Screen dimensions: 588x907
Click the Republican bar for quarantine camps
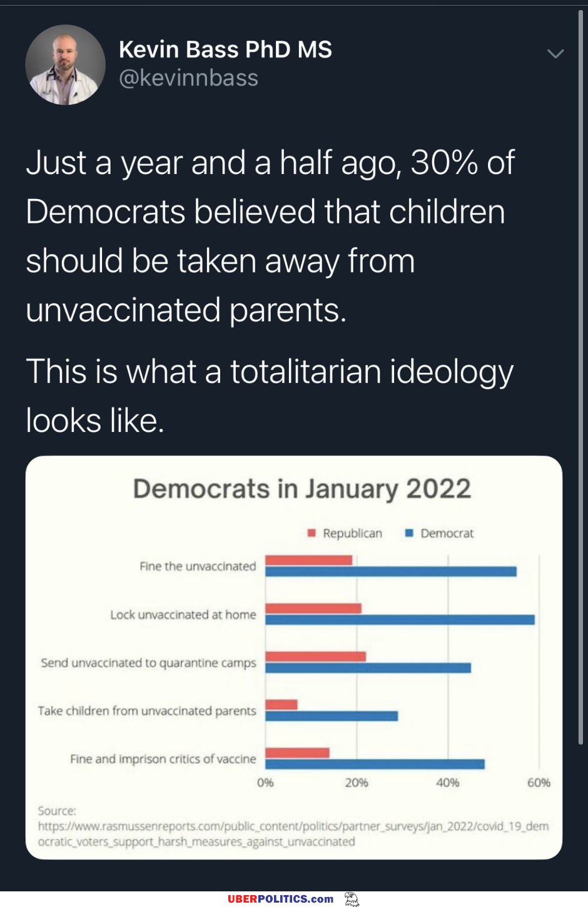tap(315, 657)
